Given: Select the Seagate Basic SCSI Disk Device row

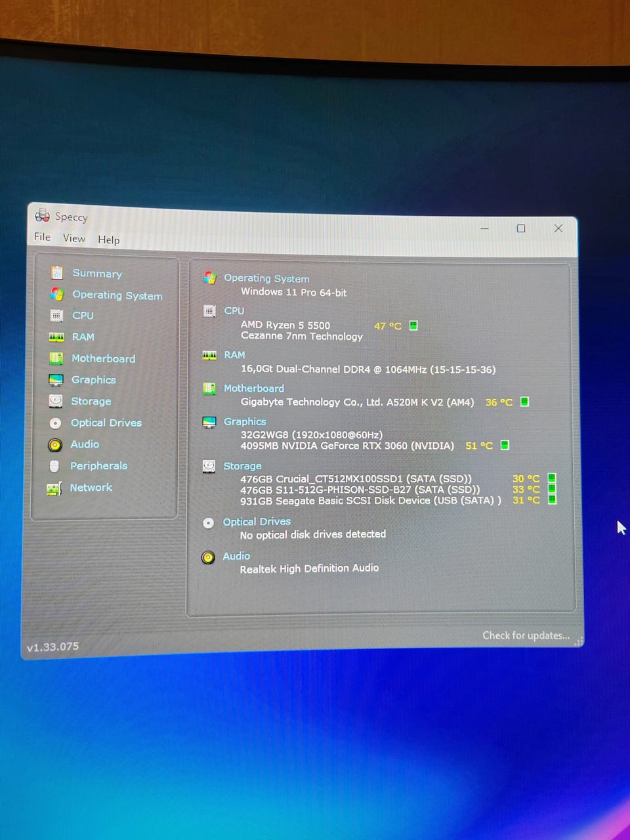Looking at the screenshot, I should pyautogui.click(x=371, y=500).
